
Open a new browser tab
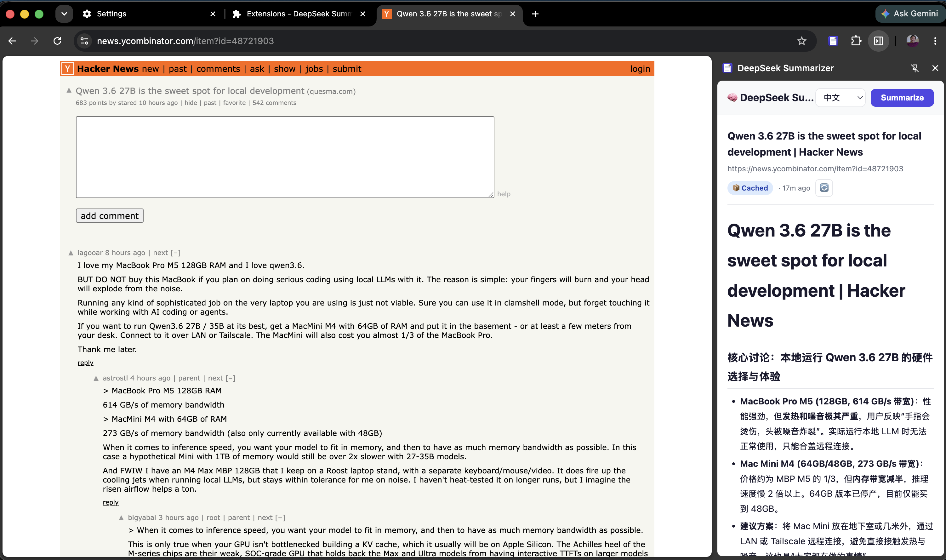pyautogui.click(x=535, y=14)
